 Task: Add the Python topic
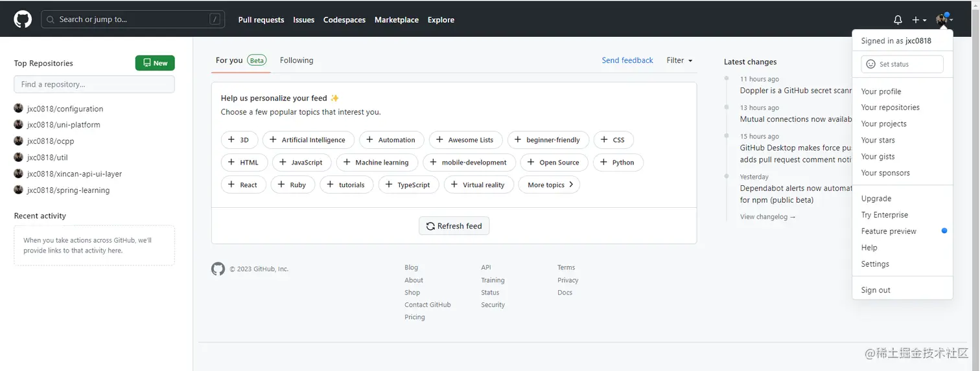(618, 163)
